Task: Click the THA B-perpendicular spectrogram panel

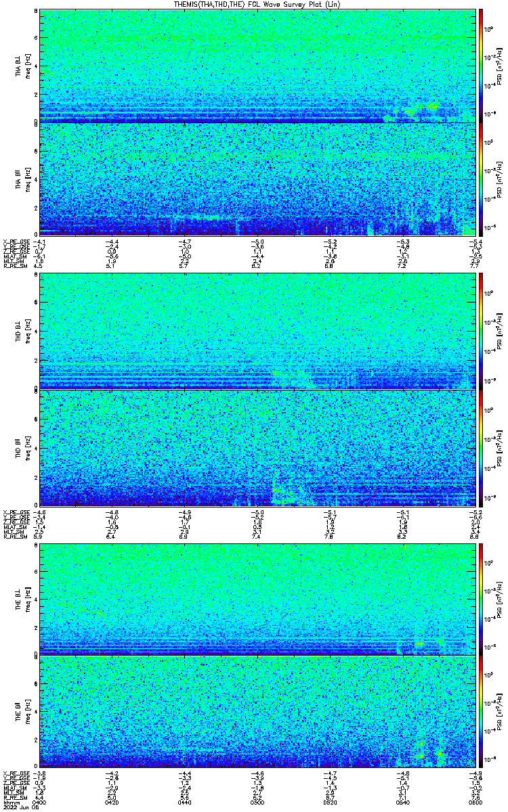Action: [x=256, y=66]
